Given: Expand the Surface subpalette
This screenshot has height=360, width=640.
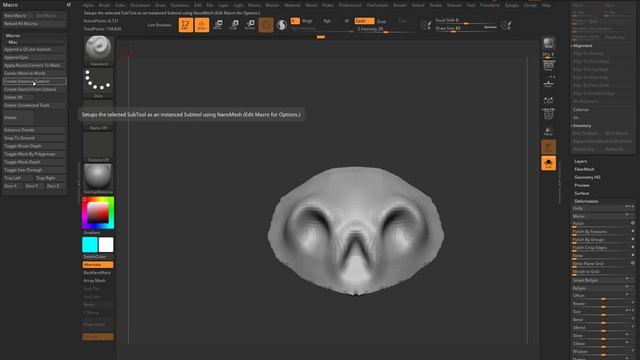Looking at the screenshot, I should click(582, 193).
